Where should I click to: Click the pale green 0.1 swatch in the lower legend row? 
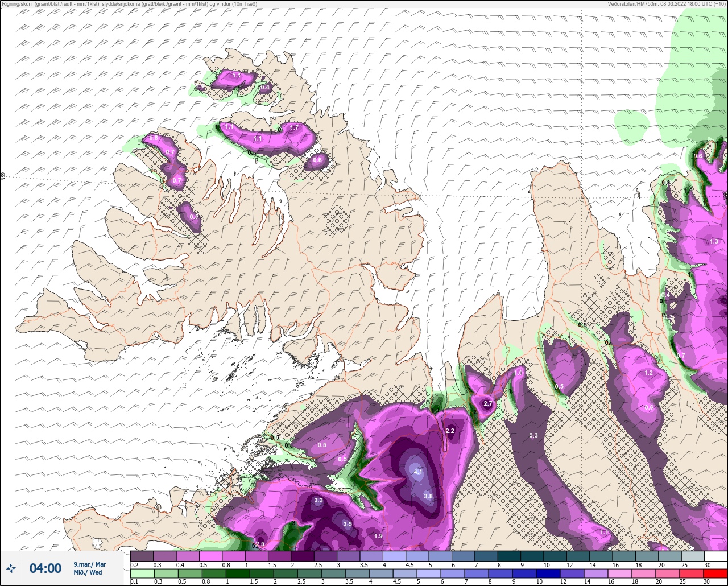pos(142,573)
